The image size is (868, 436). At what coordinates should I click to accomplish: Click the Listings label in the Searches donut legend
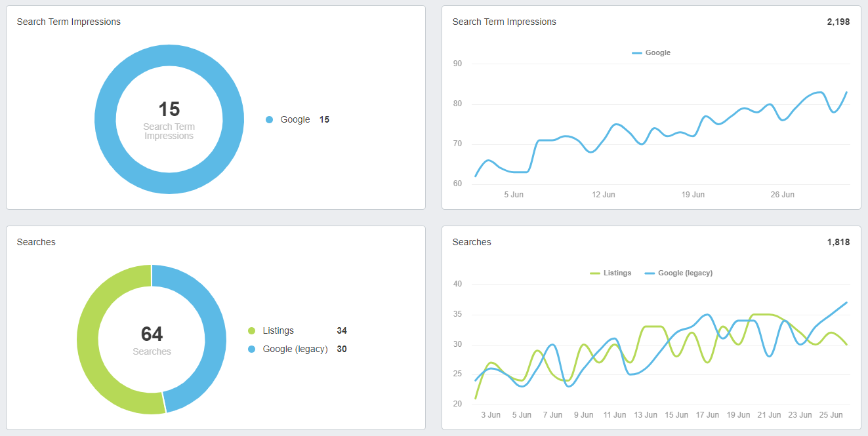coord(278,331)
